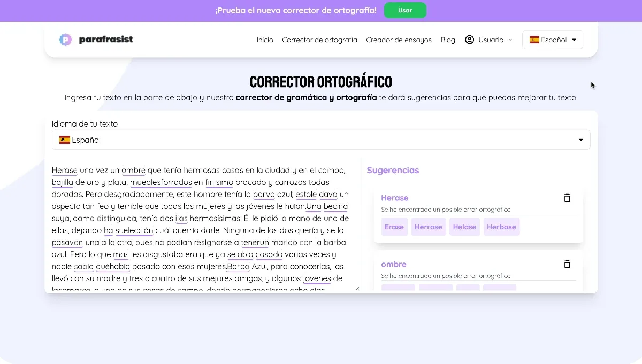Go to Inicio in the navigation bar
Image resolution: width=642 pixels, height=364 pixels.
[265, 40]
